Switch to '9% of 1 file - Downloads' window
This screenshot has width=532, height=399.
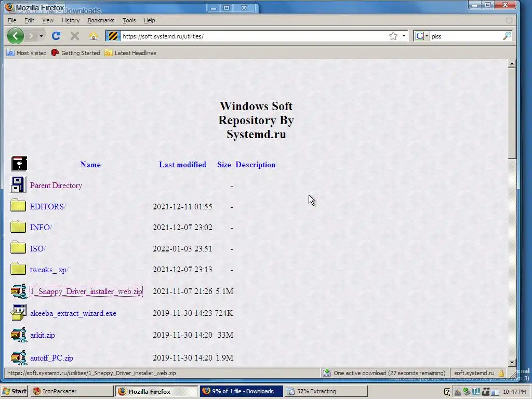pos(241,391)
